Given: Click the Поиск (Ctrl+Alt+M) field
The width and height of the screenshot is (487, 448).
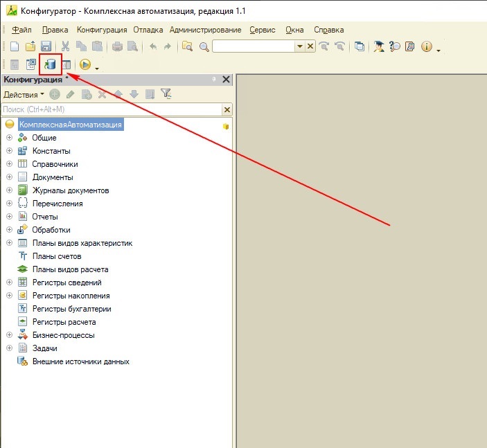Looking at the screenshot, I should [112, 109].
